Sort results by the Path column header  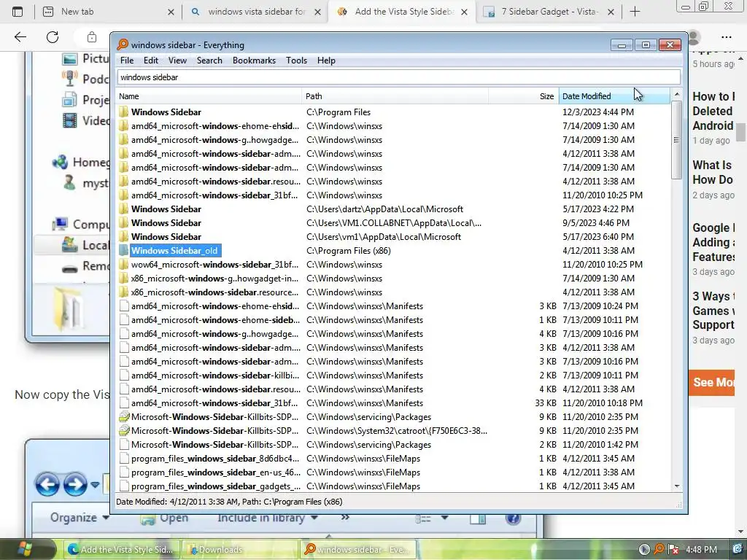pyautogui.click(x=395, y=96)
